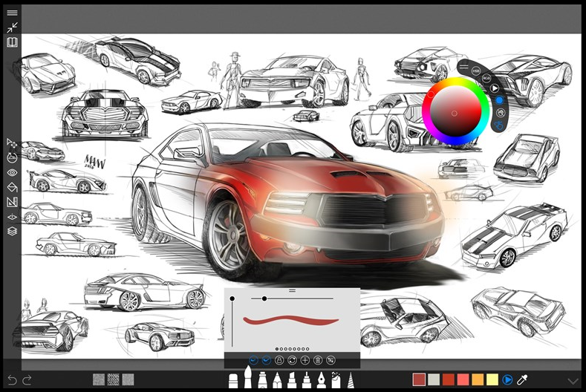
Task: Switch color wheel to HSB mode
Action: pos(476,71)
